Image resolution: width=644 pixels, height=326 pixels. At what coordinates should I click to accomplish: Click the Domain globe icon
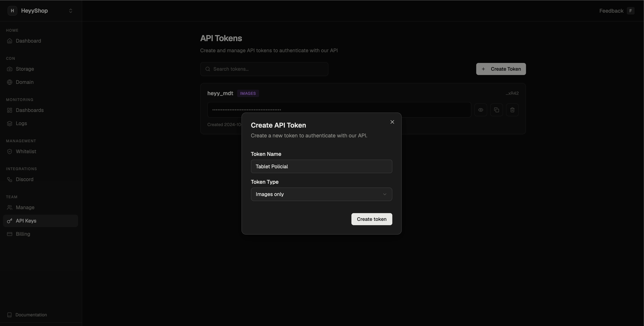pyautogui.click(x=10, y=82)
